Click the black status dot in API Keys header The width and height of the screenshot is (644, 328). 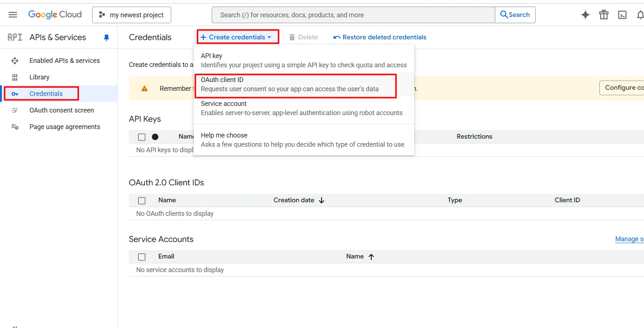[155, 137]
